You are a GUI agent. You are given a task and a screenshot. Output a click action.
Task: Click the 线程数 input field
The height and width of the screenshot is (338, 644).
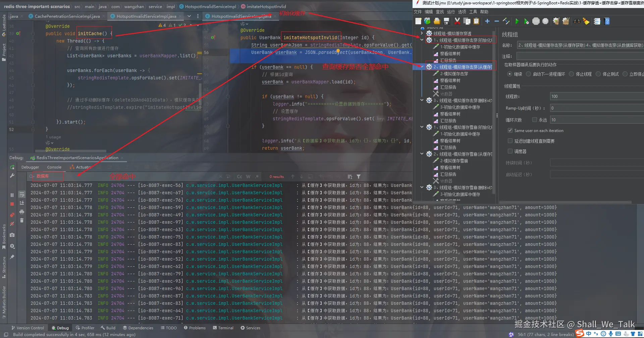[597, 96]
